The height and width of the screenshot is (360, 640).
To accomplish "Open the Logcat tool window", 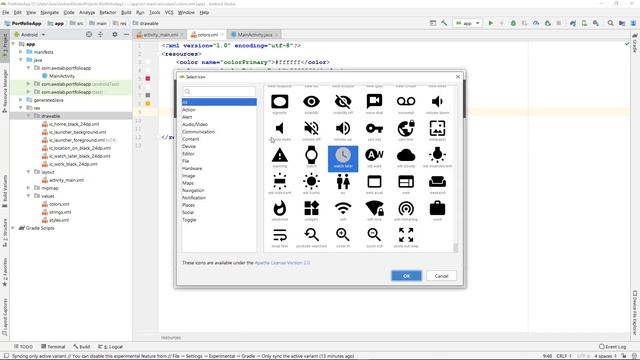I will [x=110, y=347].
